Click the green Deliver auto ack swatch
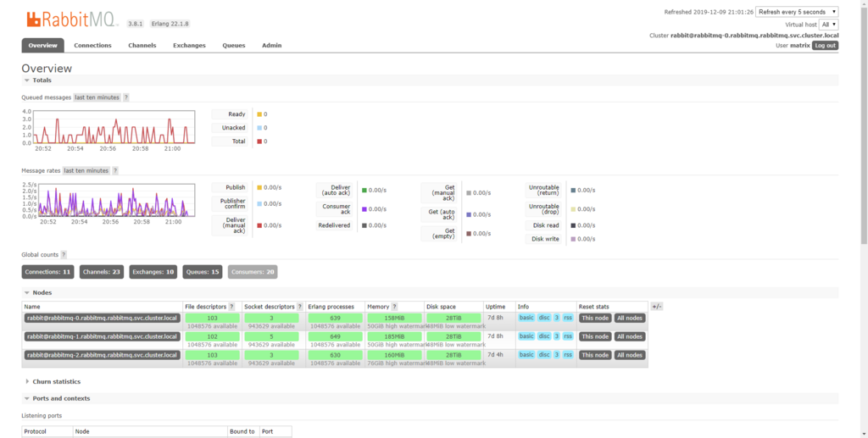868x438 pixels. [x=364, y=191]
